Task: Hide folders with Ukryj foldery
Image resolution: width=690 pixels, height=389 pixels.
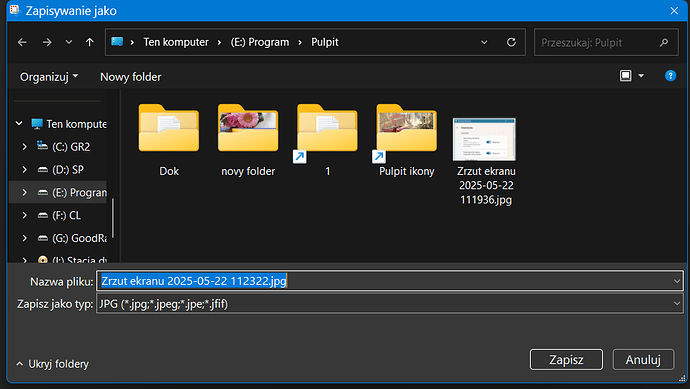Action: [x=53, y=364]
